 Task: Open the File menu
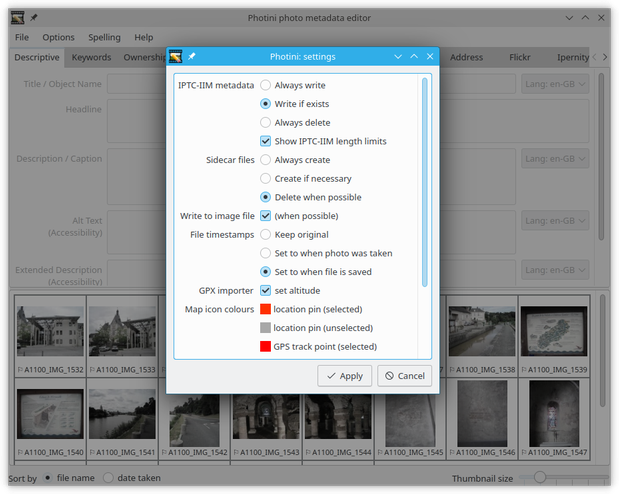(x=22, y=37)
